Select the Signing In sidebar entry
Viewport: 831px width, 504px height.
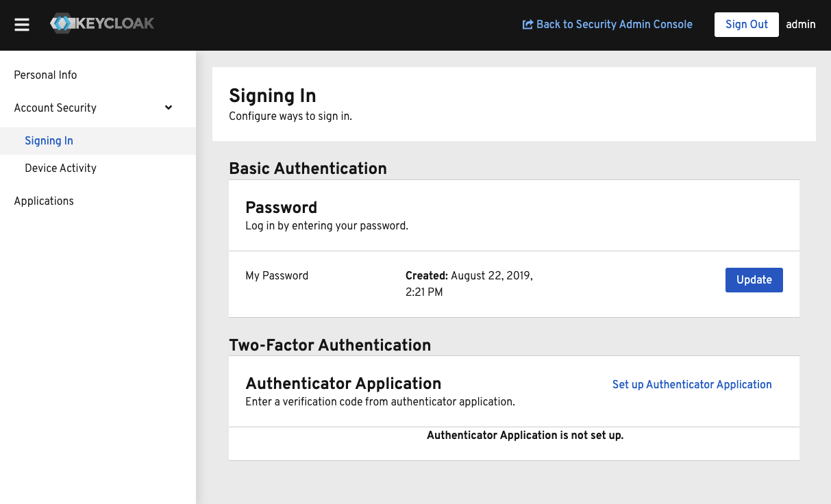tap(49, 140)
